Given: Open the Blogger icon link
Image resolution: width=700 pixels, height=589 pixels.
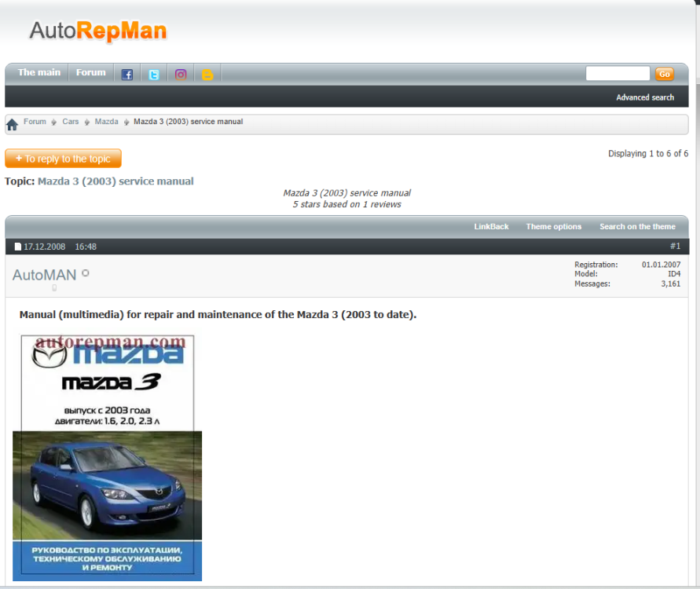Looking at the screenshot, I should point(207,75).
